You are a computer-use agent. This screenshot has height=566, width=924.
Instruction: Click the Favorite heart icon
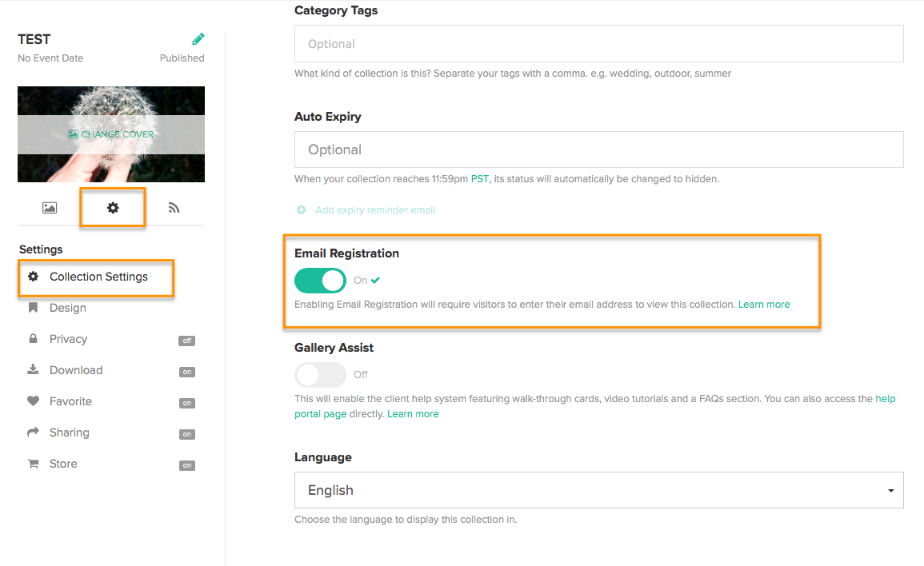point(34,401)
